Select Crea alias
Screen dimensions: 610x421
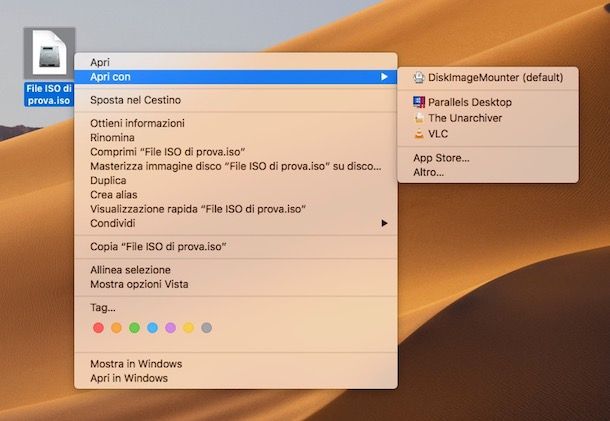coord(236,195)
